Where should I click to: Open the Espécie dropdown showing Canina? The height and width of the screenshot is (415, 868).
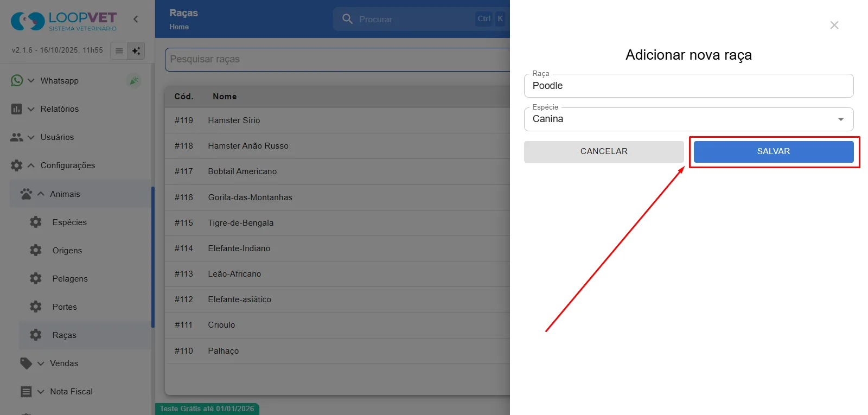tap(688, 119)
